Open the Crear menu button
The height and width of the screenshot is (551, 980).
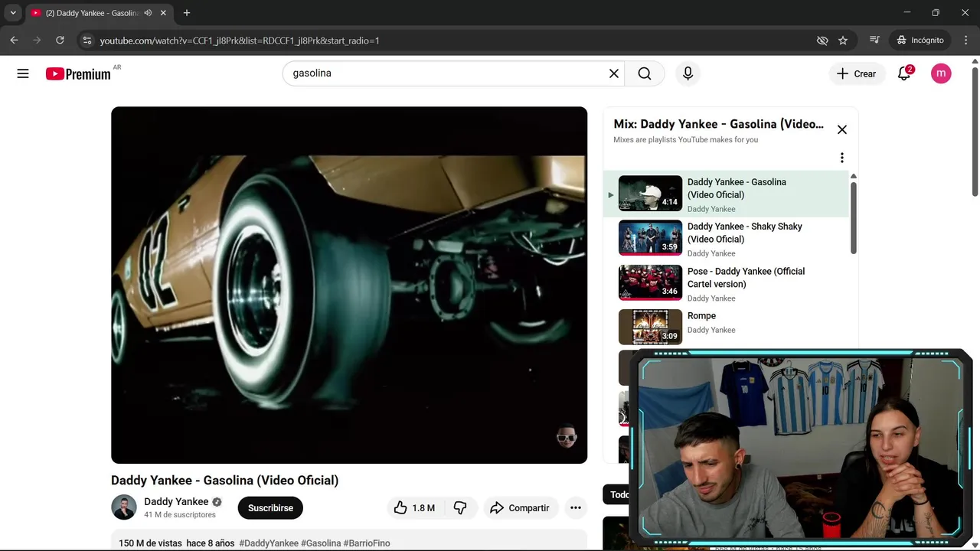pos(856,73)
